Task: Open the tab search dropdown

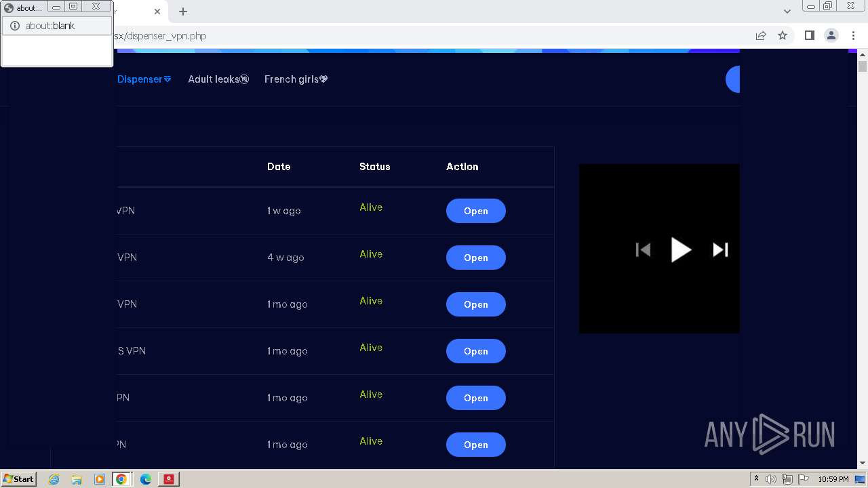Action: click(787, 12)
